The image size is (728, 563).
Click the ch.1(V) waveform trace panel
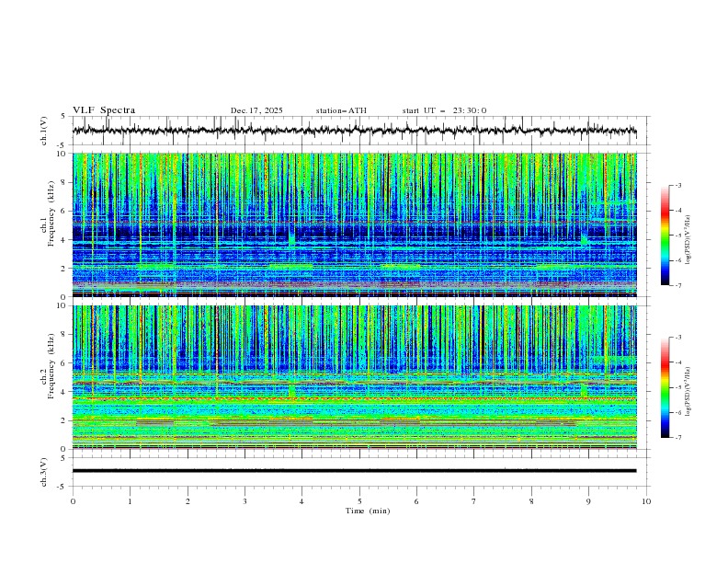tap(359, 131)
